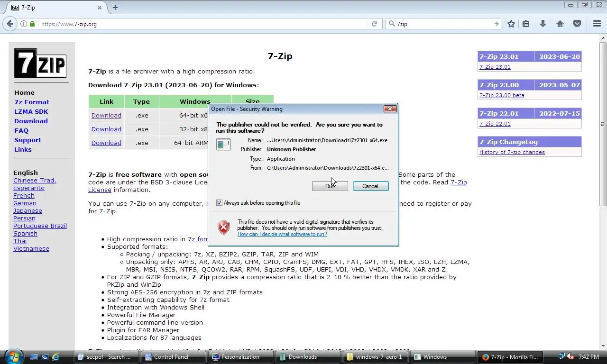Click the search box containing 7zip
The image size is (607, 364).
tap(443, 24)
